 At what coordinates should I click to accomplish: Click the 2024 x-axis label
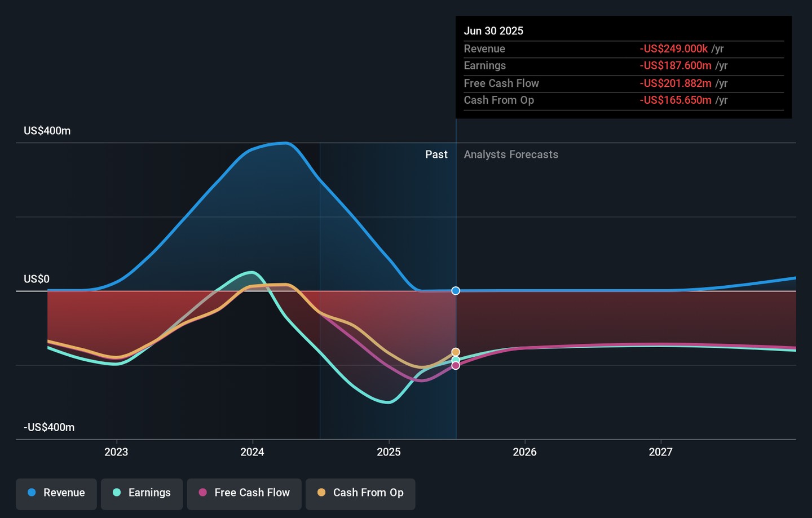(x=252, y=452)
